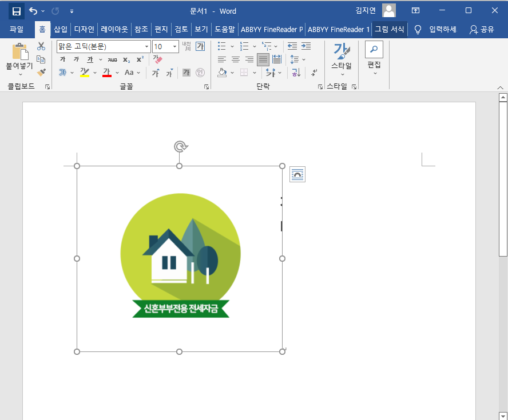
Task: Open the 스타일 gallery button
Action: (342, 59)
